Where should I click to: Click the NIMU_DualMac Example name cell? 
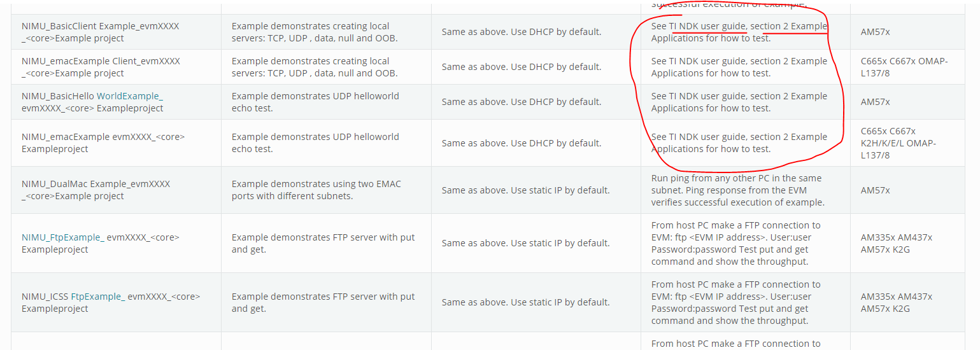coord(96,190)
